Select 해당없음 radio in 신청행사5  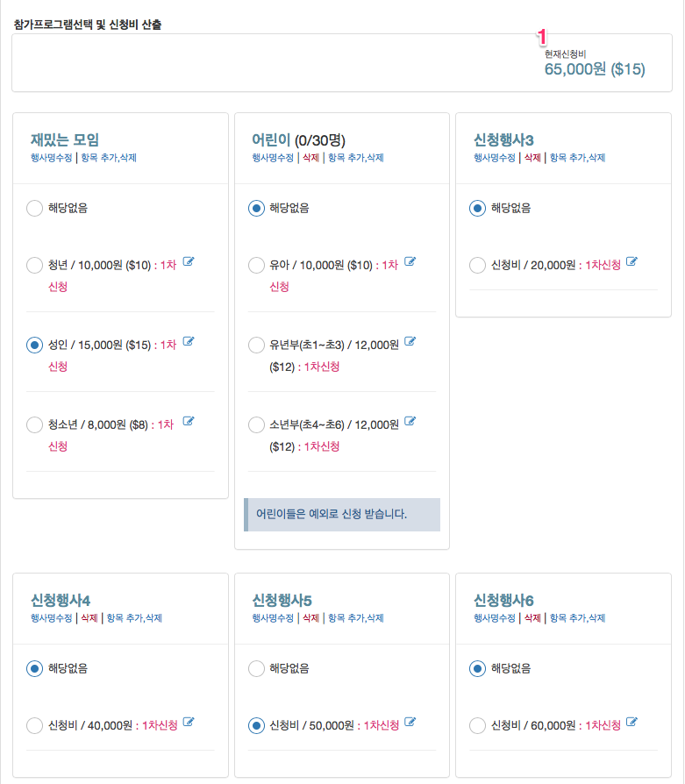click(256, 668)
